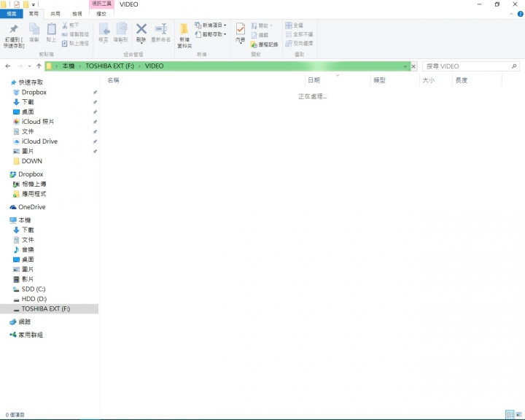The image size is (525, 420).
Task: Pin folder to Quick access
Action: click(x=14, y=36)
